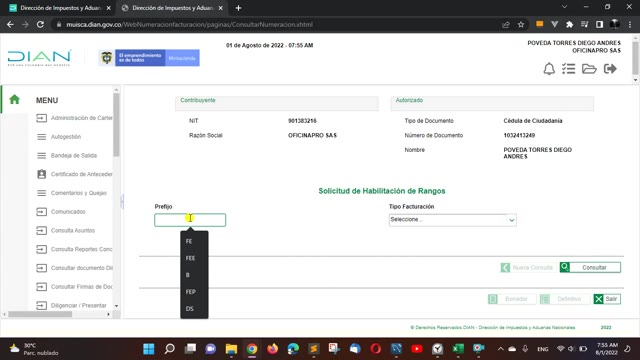640x360 pixels.
Task: Click the Consulta Asuntos arrow icon
Action: click(x=41, y=231)
